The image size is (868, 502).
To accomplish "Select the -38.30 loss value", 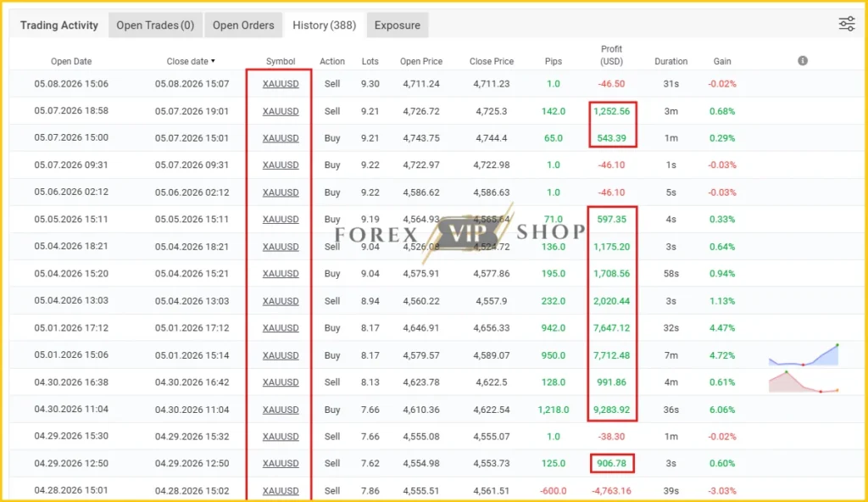I will tap(612, 437).
